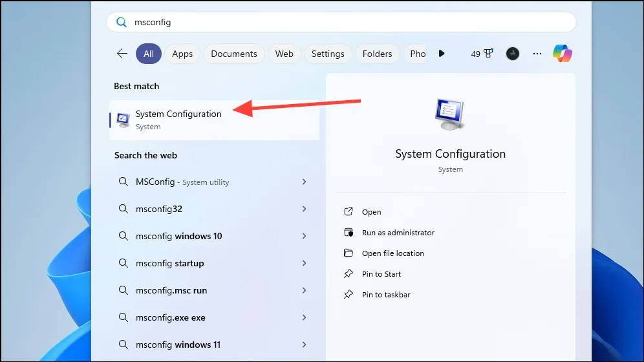Switch to the Documents filter tab
The image size is (644, 362).
coord(233,54)
